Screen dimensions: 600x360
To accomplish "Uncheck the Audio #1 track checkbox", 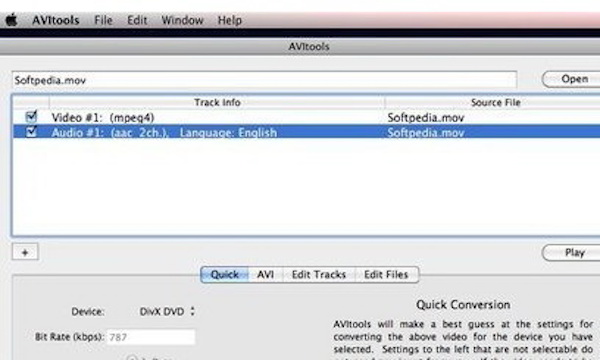I will click(31, 132).
